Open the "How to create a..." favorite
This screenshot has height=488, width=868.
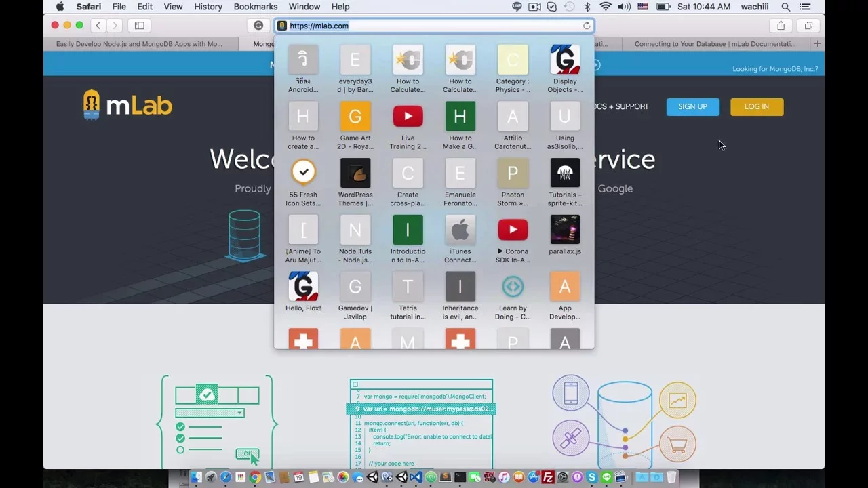pyautogui.click(x=303, y=117)
